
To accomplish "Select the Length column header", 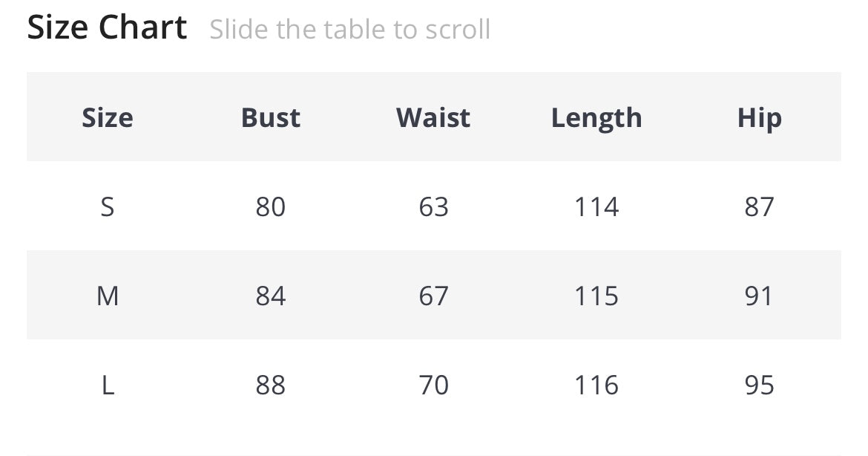I will 596,117.
